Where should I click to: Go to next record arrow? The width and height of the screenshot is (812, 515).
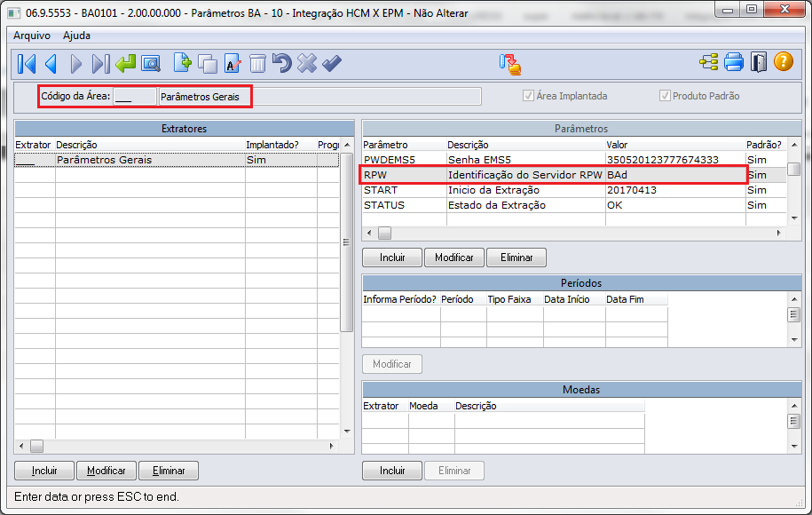[x=76, y=64]
